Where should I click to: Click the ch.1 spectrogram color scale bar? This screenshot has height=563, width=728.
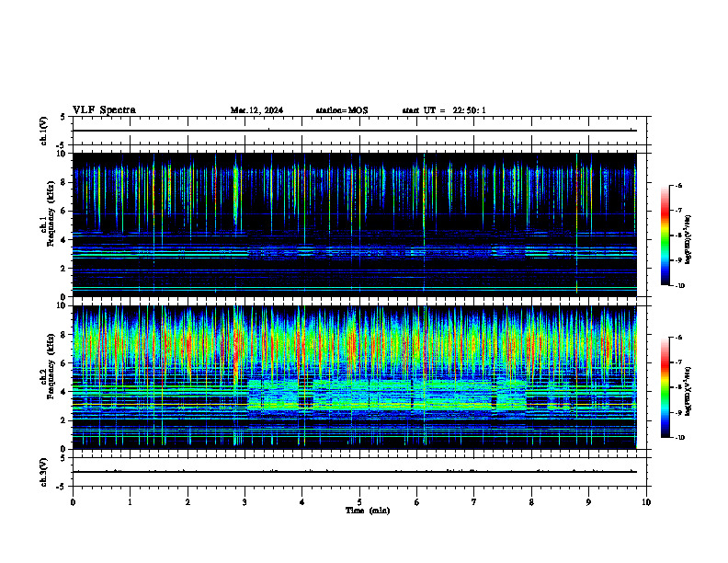665,236
